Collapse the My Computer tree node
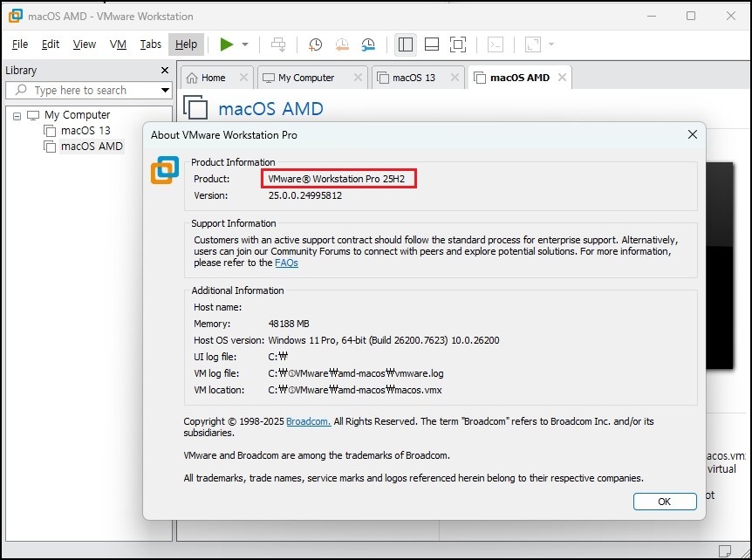 point(17,116)
